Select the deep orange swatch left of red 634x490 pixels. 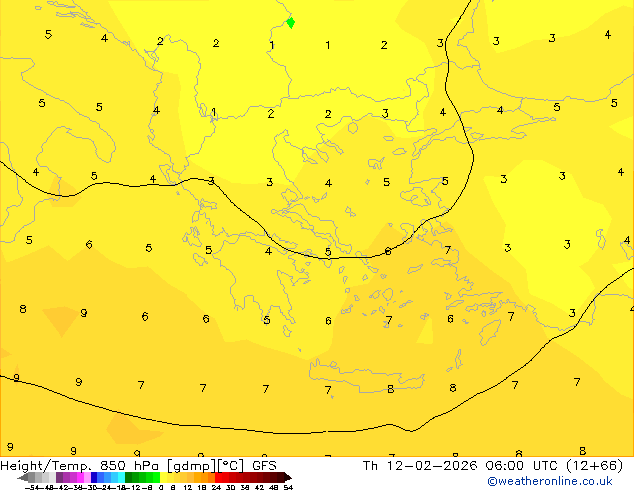(211, 477)
